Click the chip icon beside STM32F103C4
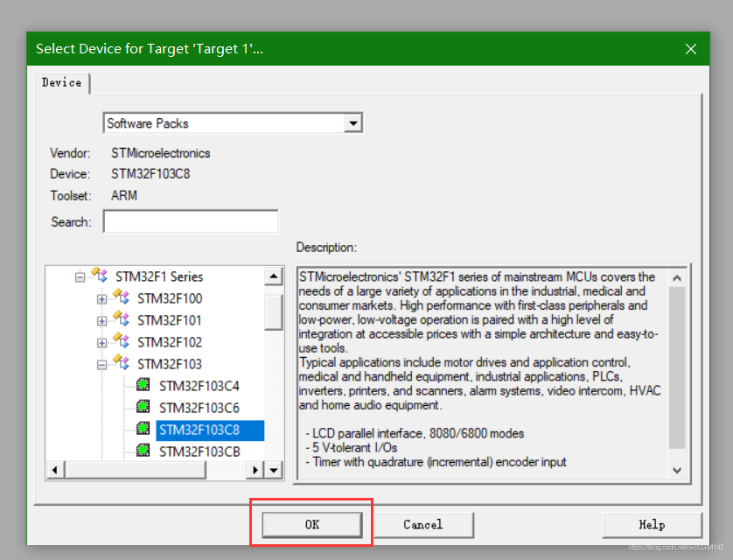 [143, 385]
